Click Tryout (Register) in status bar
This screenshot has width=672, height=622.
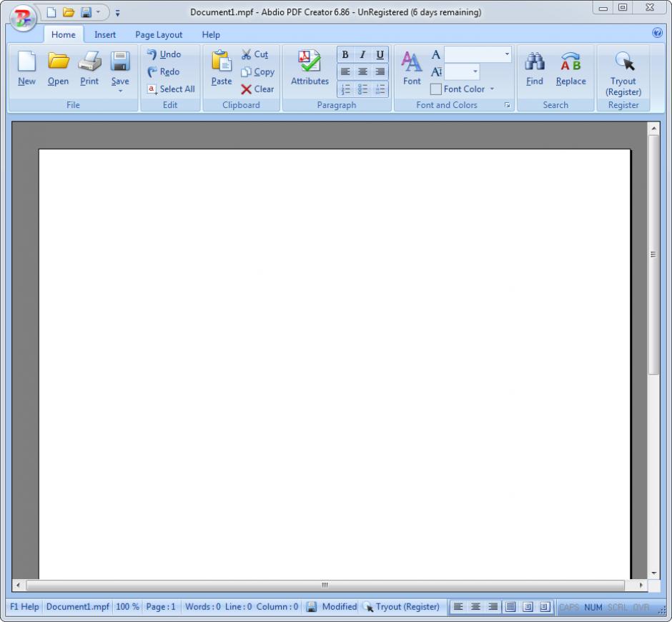click(402, 606)
